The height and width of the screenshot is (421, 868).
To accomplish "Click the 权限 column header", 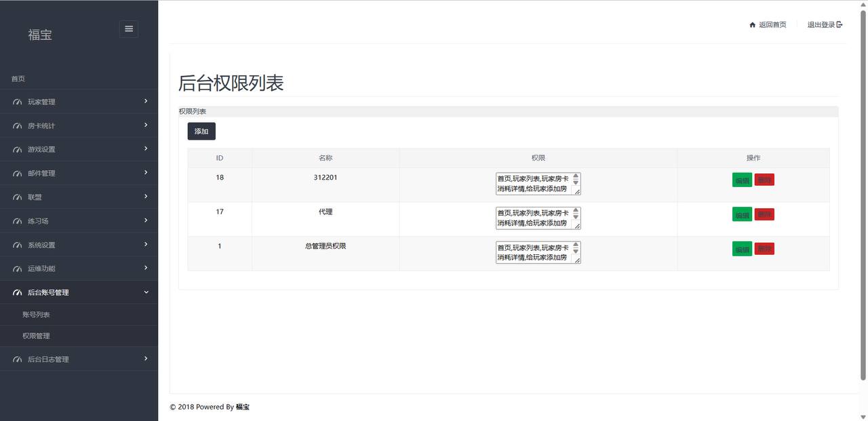I will coord(538,158).
